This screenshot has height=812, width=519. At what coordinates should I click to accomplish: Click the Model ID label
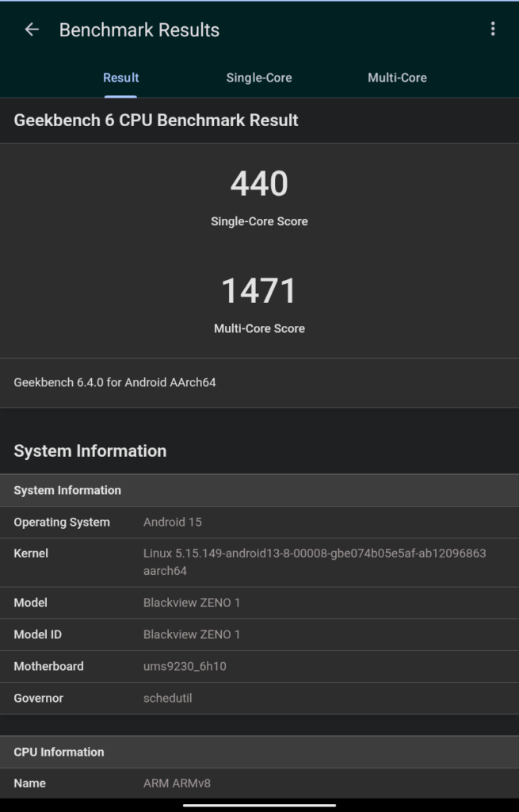(x=37, y=634)
